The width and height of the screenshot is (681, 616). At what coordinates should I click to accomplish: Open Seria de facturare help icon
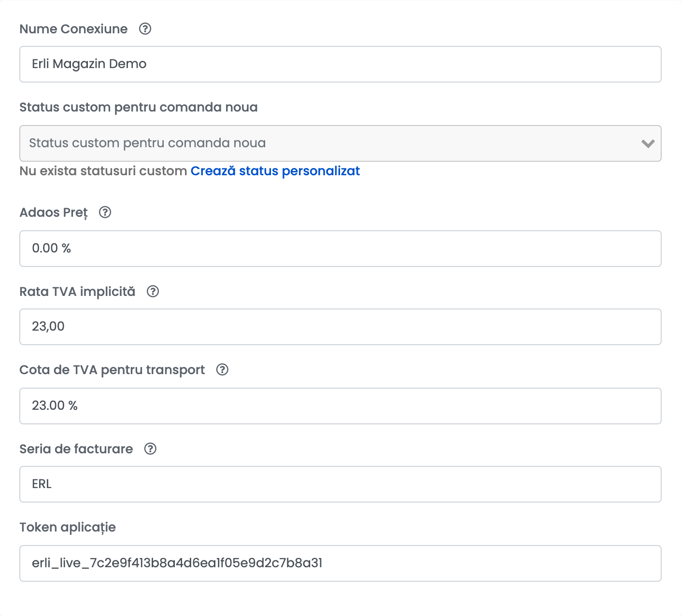[x=150, y=449]
